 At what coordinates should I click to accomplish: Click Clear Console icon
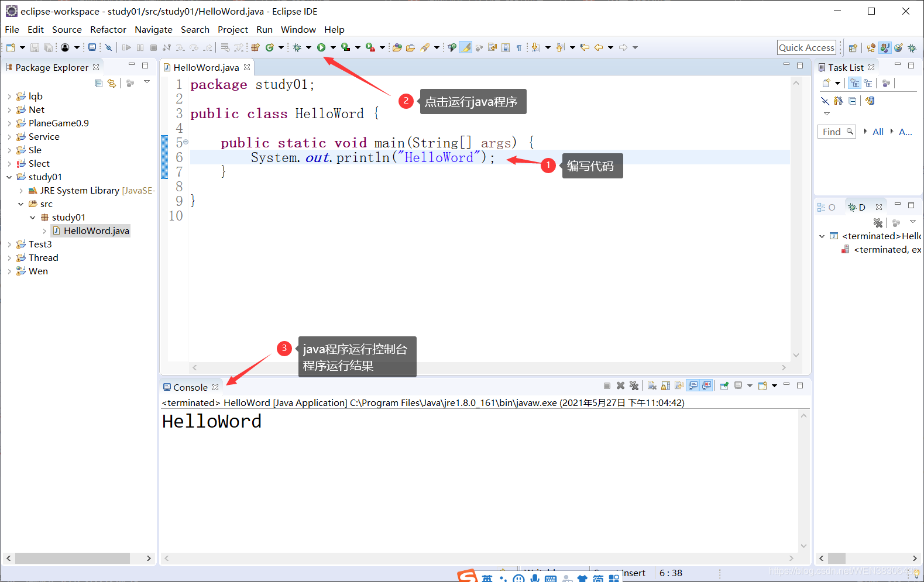[652, 385]
